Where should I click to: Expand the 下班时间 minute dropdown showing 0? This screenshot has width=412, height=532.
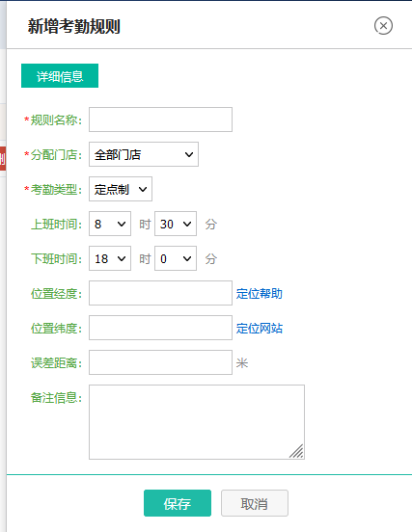[x=176, y=258]
